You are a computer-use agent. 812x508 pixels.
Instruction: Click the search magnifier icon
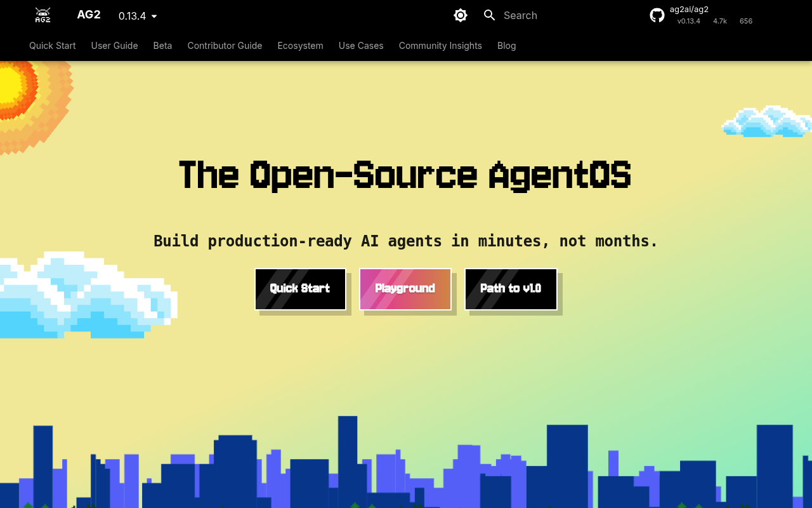(489, 15)
